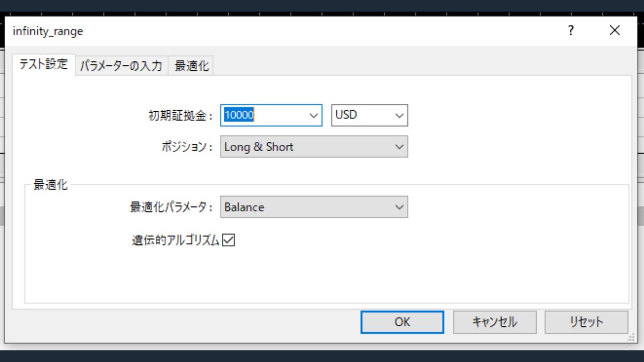The height and width of the screenshot is (362, 644).
Task: Open the Balance optimization parameter dropdown
Action: [x=314, y=207]
